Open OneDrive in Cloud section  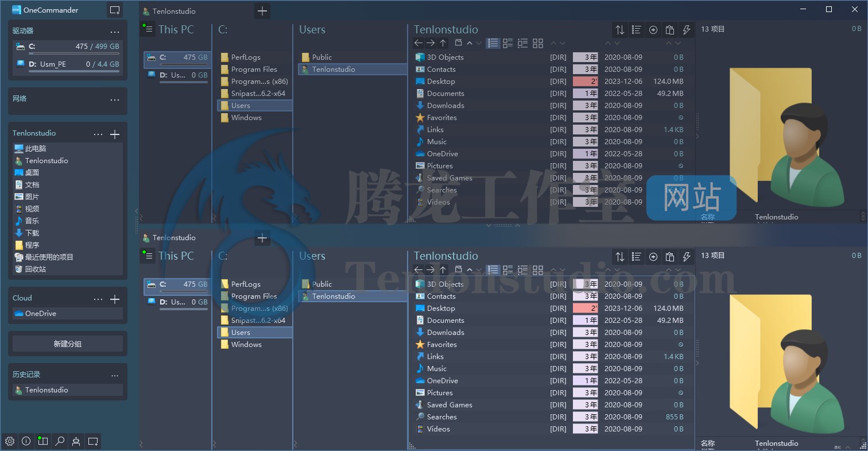(x=68, y=313)
